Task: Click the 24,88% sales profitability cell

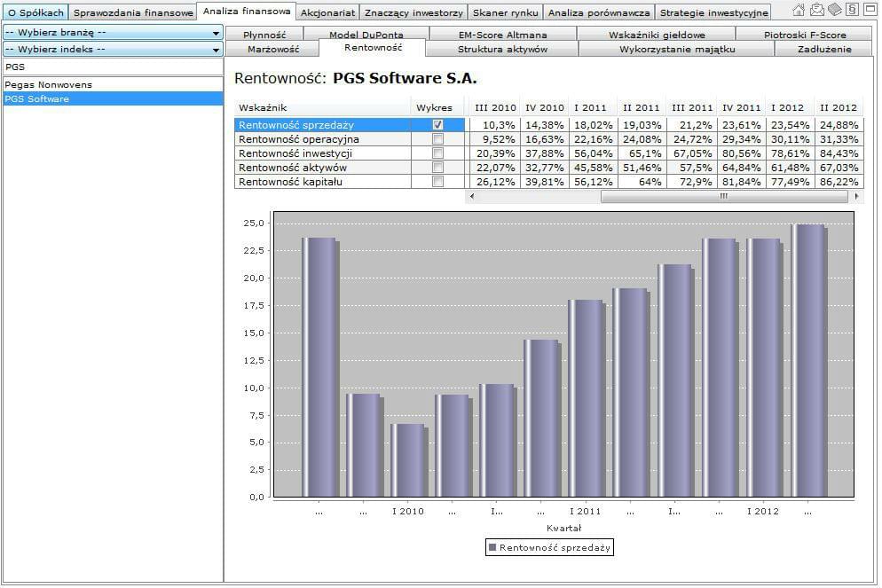Action: (x=839, y=125)
